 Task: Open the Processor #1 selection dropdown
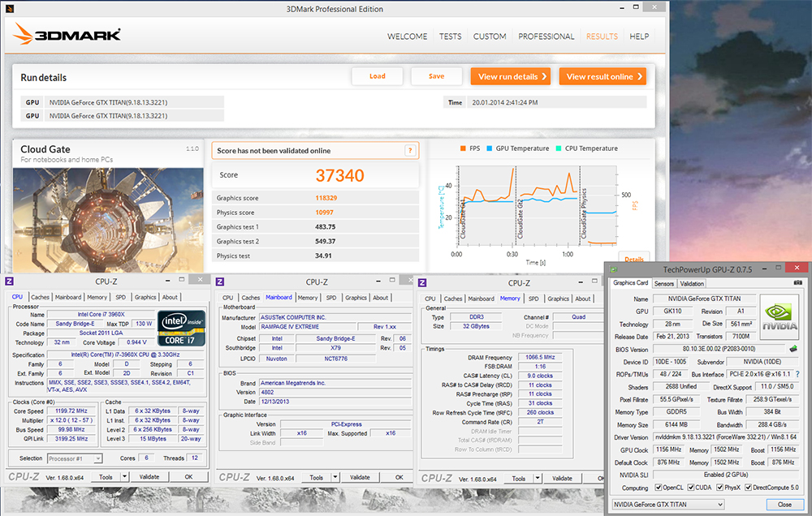(x=75, y=458)
